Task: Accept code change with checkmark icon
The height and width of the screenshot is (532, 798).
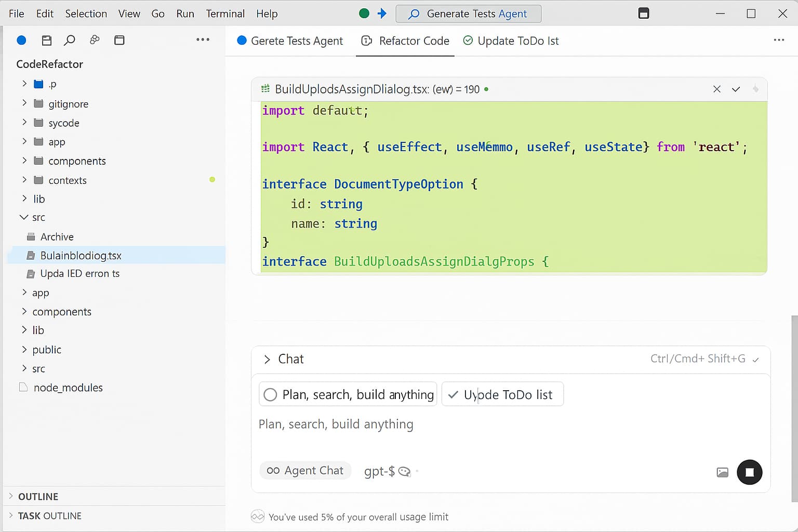Action: click(736, 89)
